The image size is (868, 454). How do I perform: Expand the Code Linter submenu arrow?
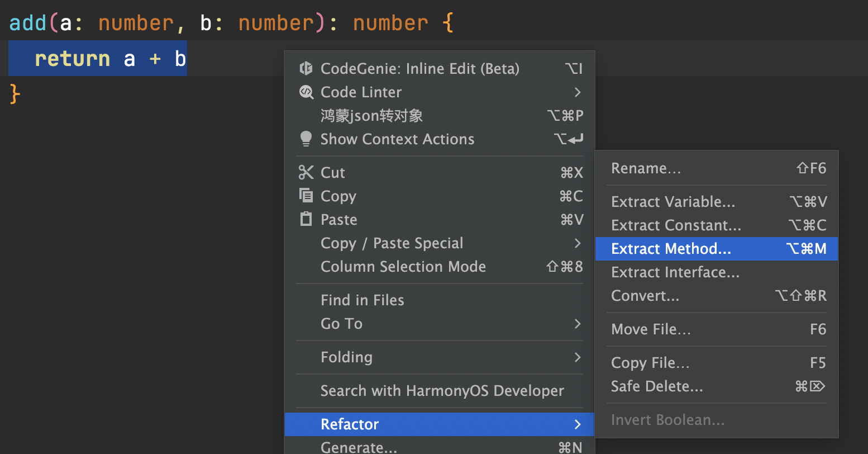point(578,92)
